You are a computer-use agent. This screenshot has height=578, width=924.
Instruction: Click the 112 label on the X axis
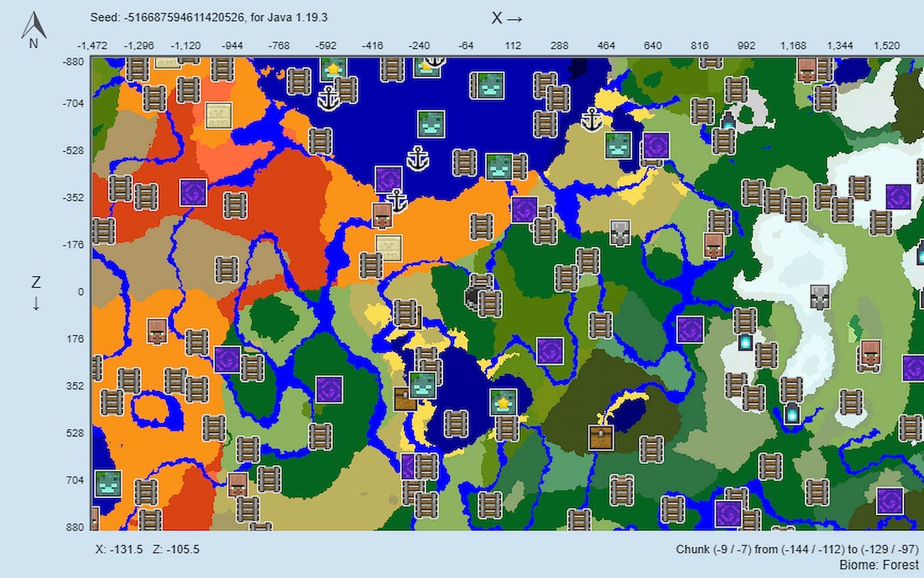513,46
